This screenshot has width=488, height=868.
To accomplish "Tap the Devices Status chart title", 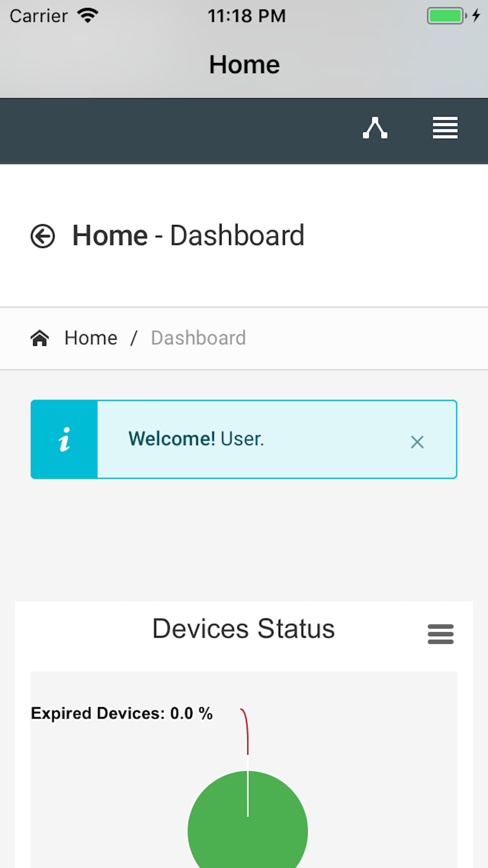I will [244, 628].
